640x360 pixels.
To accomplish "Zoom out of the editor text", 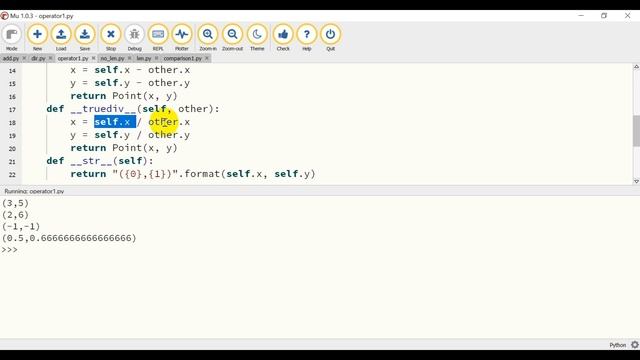I will click(232, 37).
